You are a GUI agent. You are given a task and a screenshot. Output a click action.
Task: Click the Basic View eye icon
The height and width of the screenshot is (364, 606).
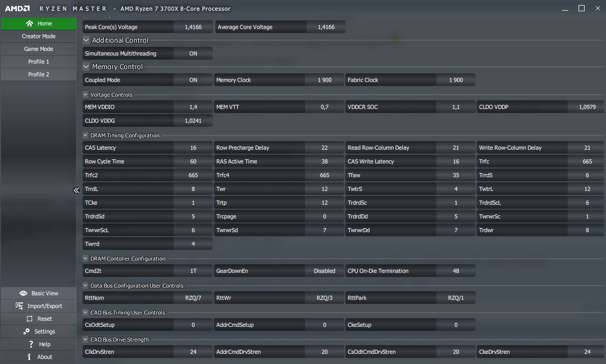pos(23,293)
